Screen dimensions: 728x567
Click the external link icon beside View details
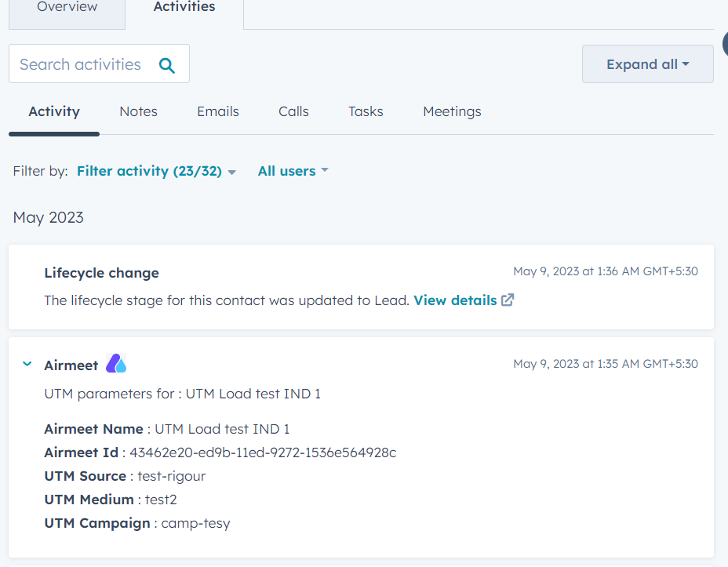point(508,300)
